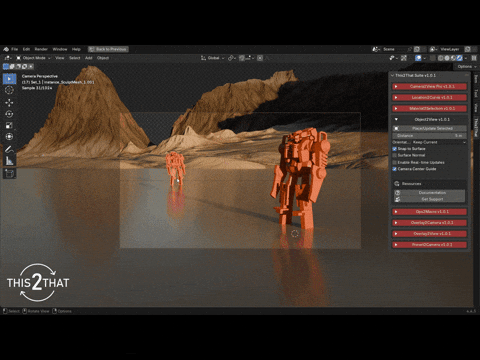The width and height of the screenshot is (480, 360).
Task: Set selection mode to extend
Action: (12, 67)
